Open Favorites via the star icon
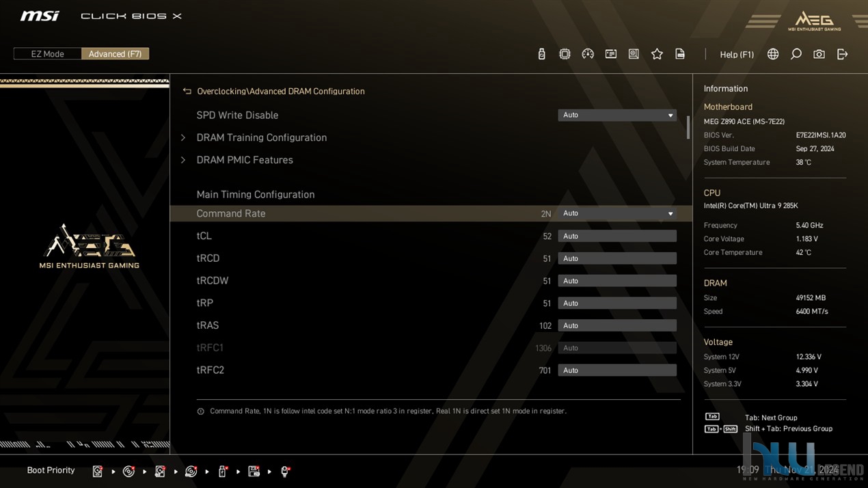The image size is (868, 488). (x=657, y=54)
